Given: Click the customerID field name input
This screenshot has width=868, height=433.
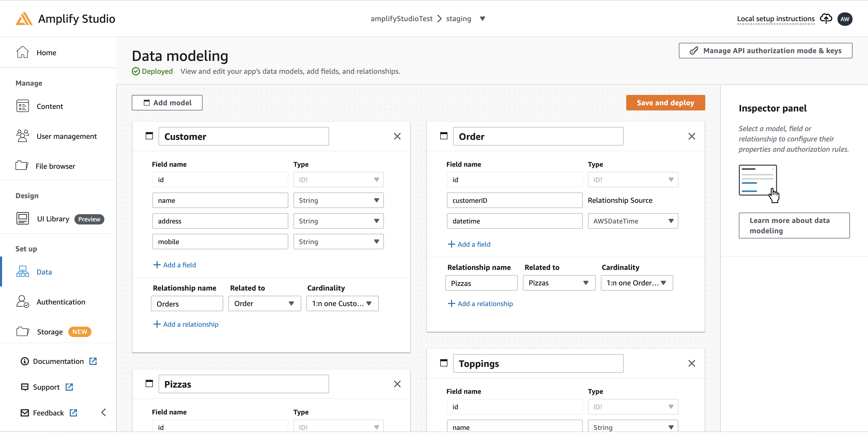Looking at the screenshot, I should pyautogui.click(x=515, y=200).
